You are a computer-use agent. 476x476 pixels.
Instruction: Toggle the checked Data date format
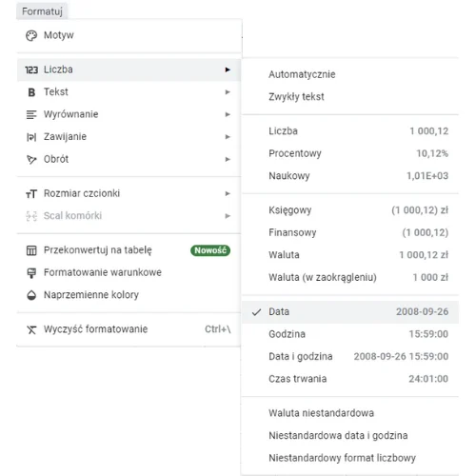[350, 312]
